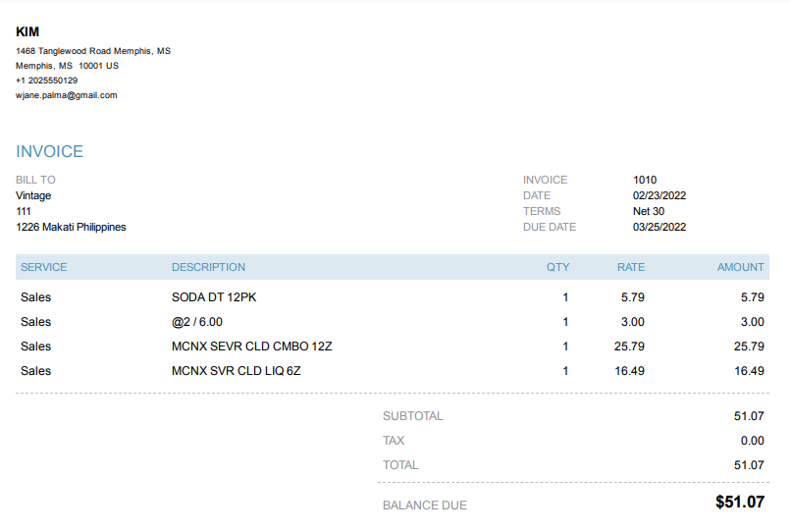Click the due date 03/25/2022
Viewport: 791px width, 532px height.
coord(659,227)
